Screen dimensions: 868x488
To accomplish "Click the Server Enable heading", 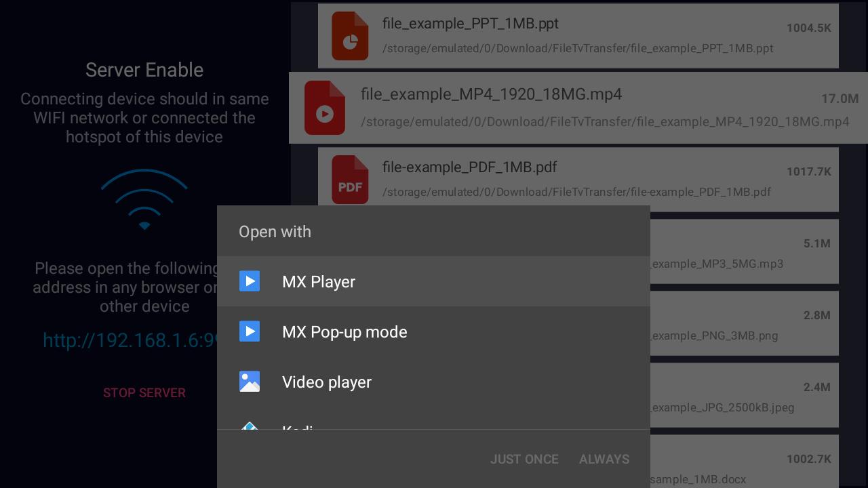I will (144, 70).
